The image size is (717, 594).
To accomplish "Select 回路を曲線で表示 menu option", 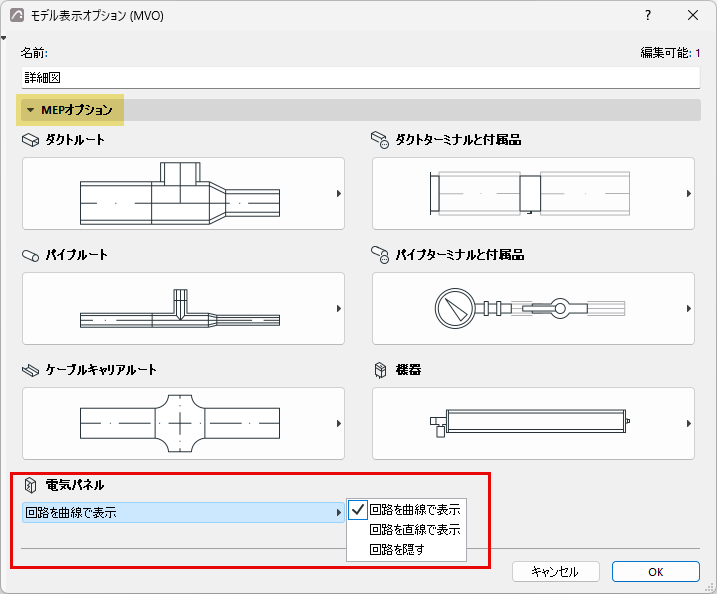I will [407, 509].
